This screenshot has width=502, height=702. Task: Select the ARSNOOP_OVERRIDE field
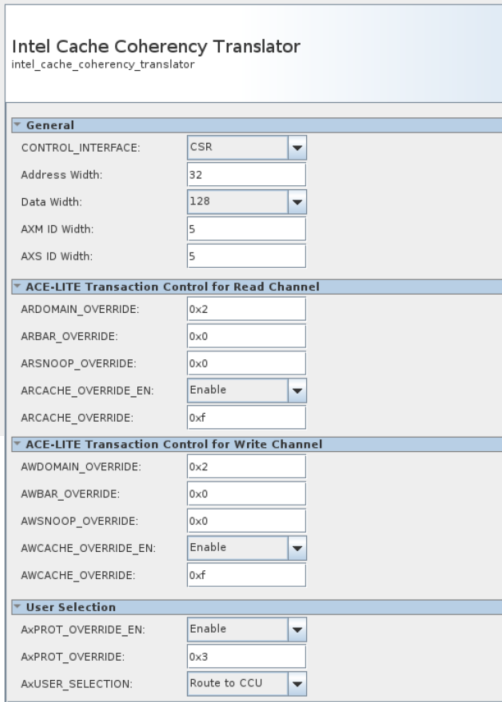(246, 363)
